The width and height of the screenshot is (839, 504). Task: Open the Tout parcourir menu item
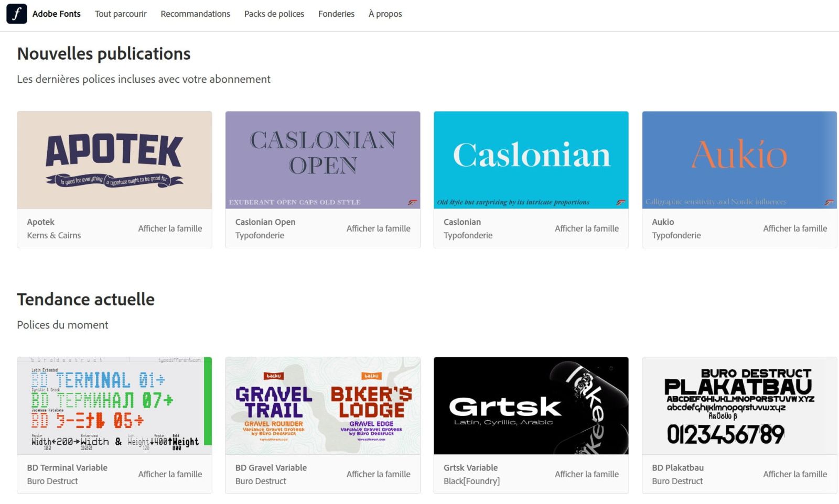pyautogui.click(x=121, y=14)
